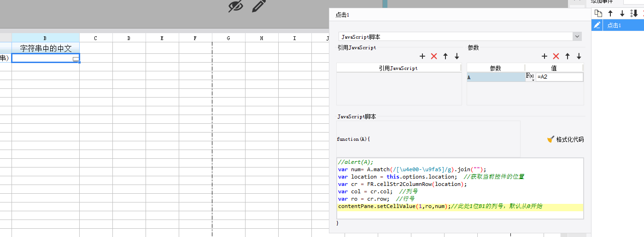The width and height of the screenshot is (644, 237).
Task: Select column F header in spreadsheet
Action: (195, 38)
